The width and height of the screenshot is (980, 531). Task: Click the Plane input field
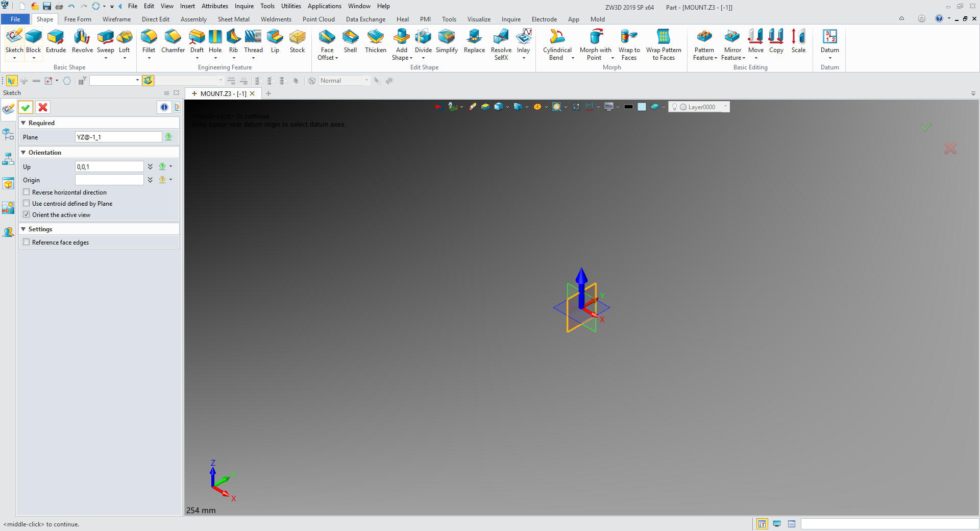tap(118, 137)
